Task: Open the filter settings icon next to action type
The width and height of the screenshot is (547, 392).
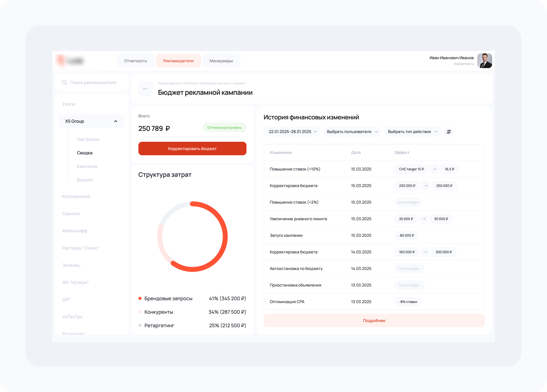Action: pyautogui.click(x=449, y=131)
